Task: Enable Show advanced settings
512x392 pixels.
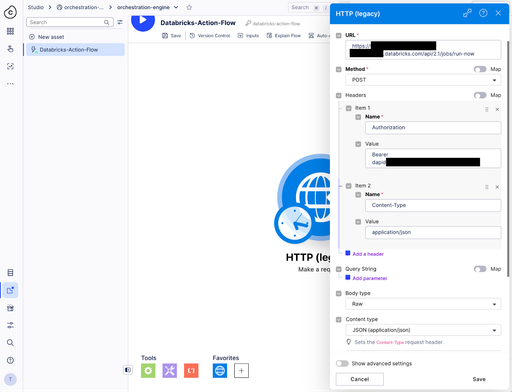Action: click(342, 363)
